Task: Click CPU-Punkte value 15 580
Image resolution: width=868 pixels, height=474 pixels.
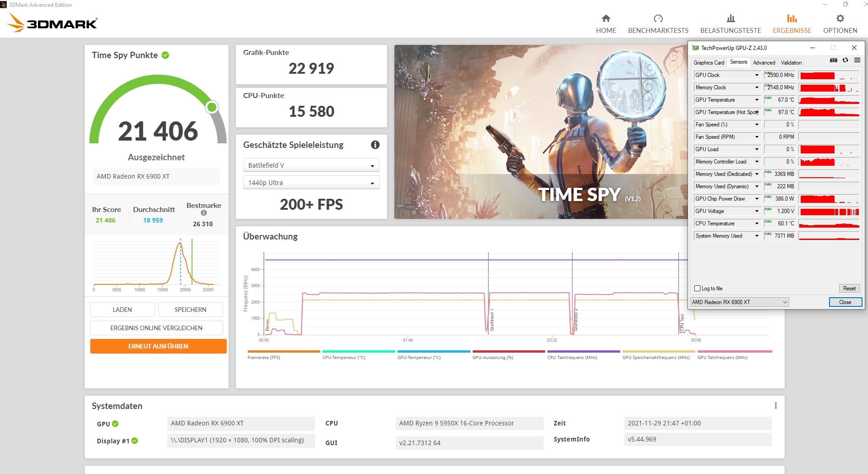Action: coord(311,112)
